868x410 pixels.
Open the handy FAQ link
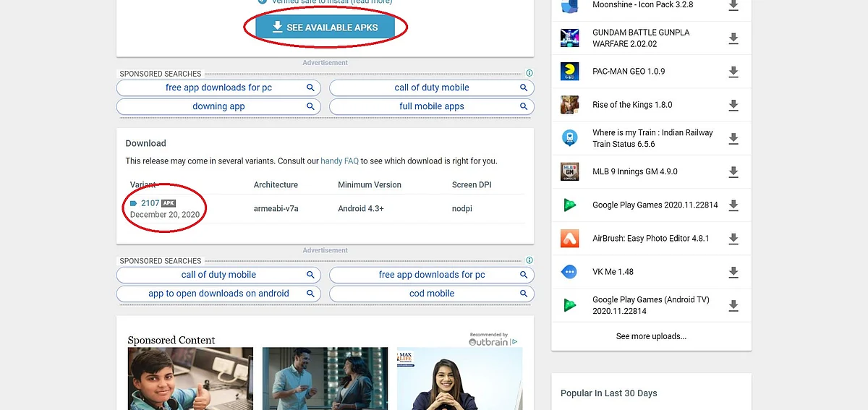[x=339, y=161]
